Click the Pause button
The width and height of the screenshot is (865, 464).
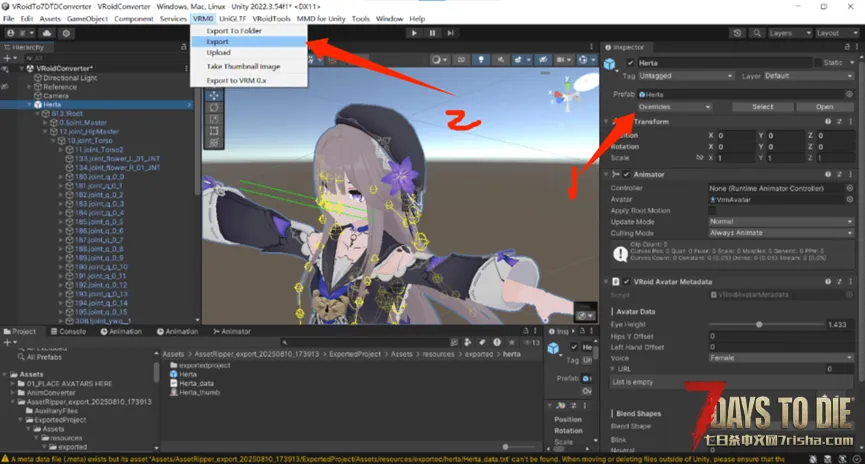pos(432,33)
